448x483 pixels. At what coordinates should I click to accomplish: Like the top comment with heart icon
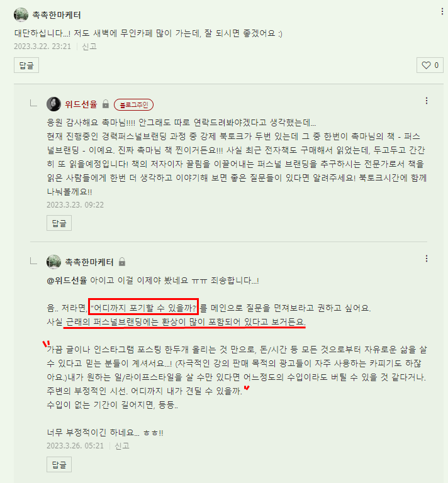click(430, 65)
